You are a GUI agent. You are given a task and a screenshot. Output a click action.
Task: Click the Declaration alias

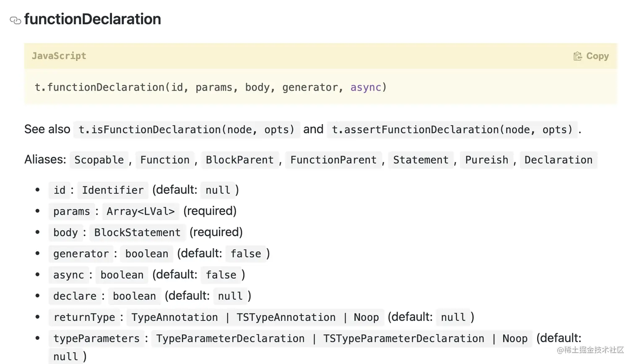coord(558,160)
